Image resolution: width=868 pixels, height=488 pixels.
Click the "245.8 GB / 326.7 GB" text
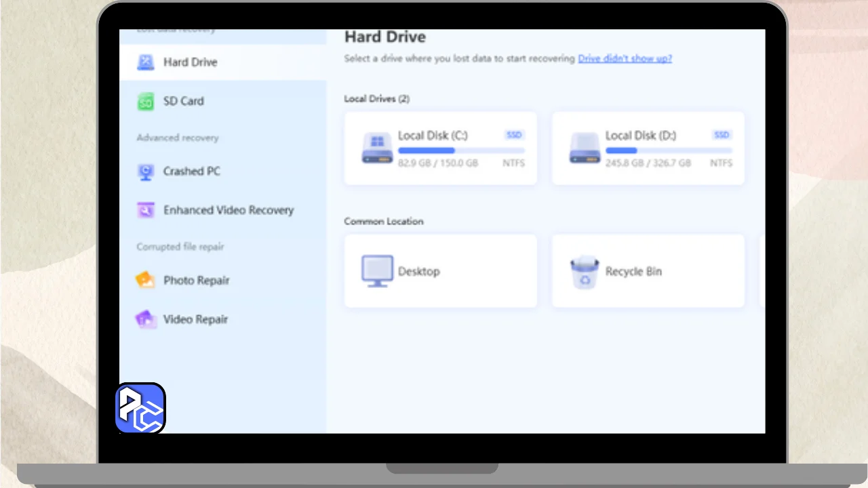tap(648, 163)
